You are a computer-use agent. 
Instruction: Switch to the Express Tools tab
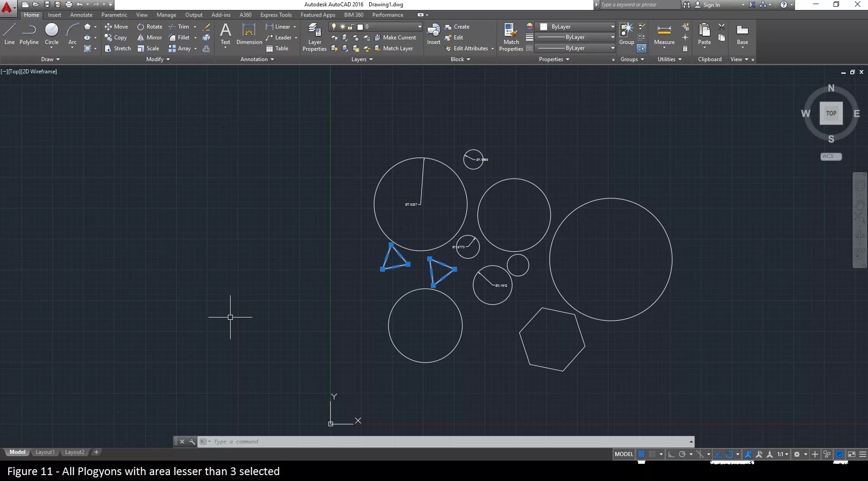(x=276, y=15)
